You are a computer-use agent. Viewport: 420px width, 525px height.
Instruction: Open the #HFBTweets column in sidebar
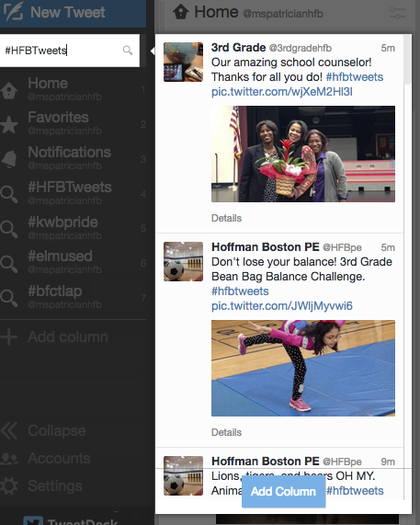point(73,193)
